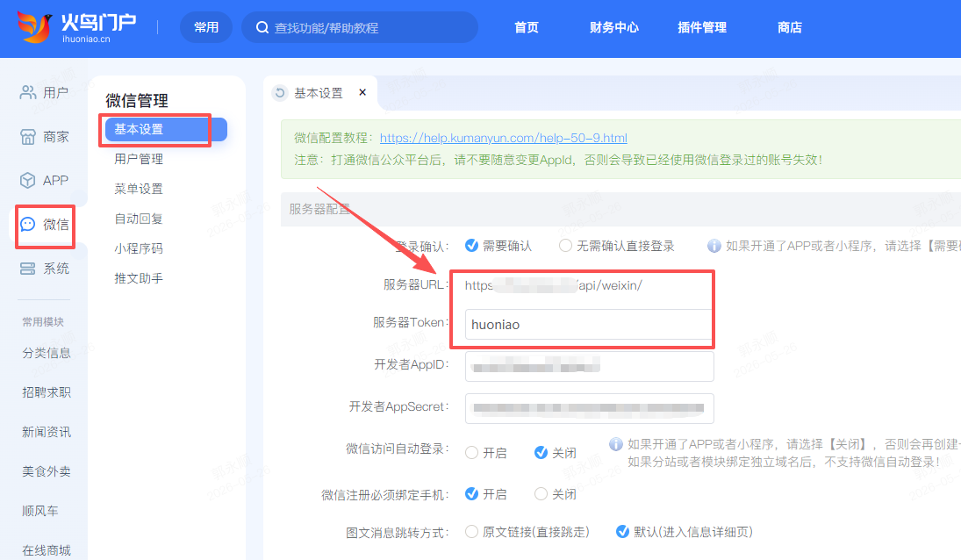This screenshot has width=961, height=560.
Task: Open 分类信息 module in sidebar
Action: click(47, 353)
